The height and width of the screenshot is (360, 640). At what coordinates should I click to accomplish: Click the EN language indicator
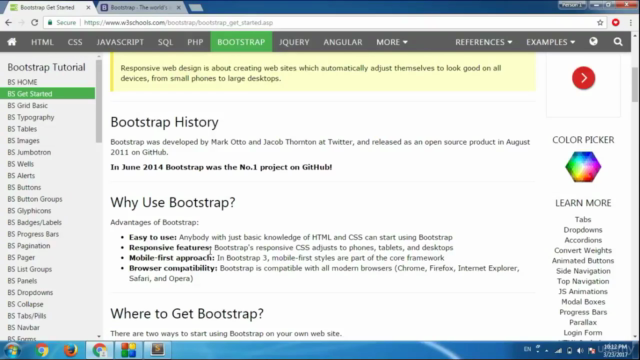(527, 349)
